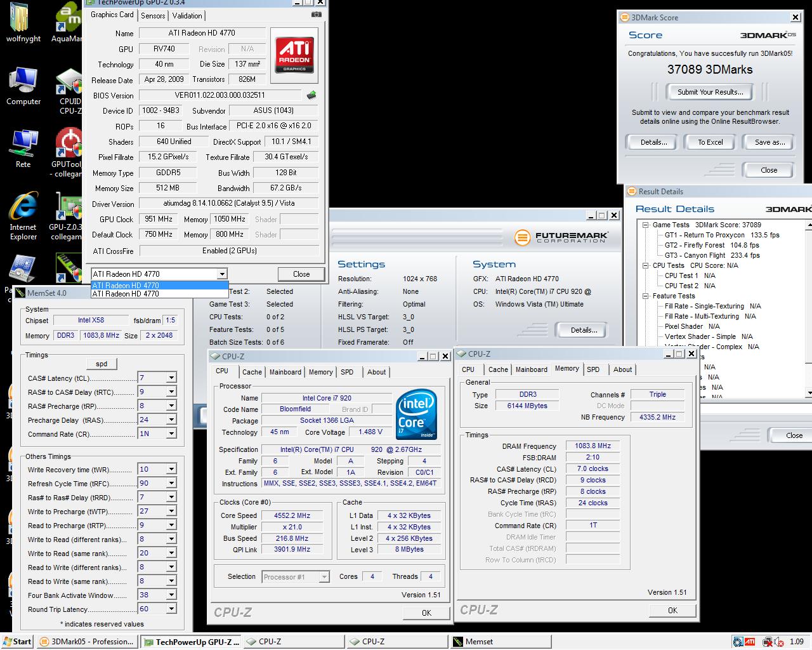Select GT3 - Canyon Flight result row

712,255
